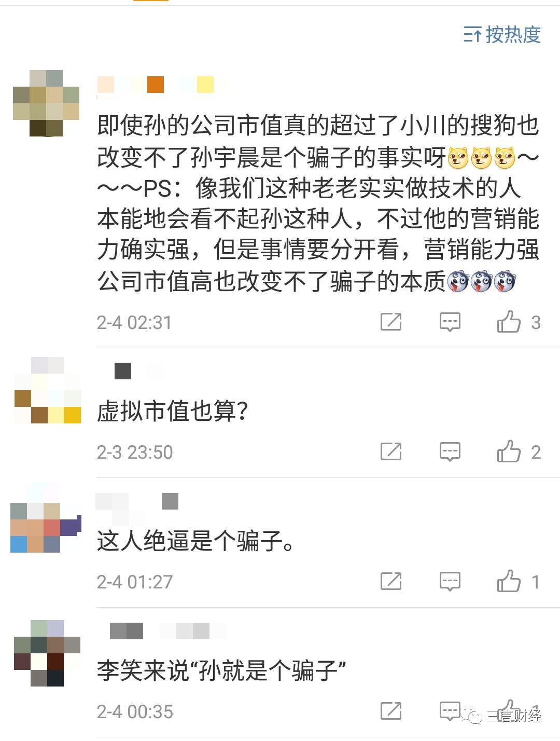Reply to the 这人绝逼是个骗子 comment
Screen dimensions: 560x741
point(450,581)
